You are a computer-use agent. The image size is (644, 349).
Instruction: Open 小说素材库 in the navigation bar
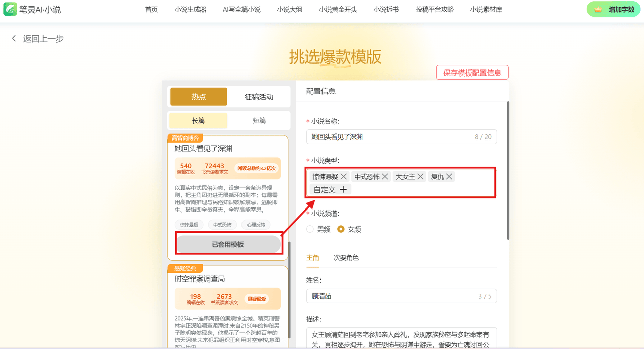tap(486, 9)
